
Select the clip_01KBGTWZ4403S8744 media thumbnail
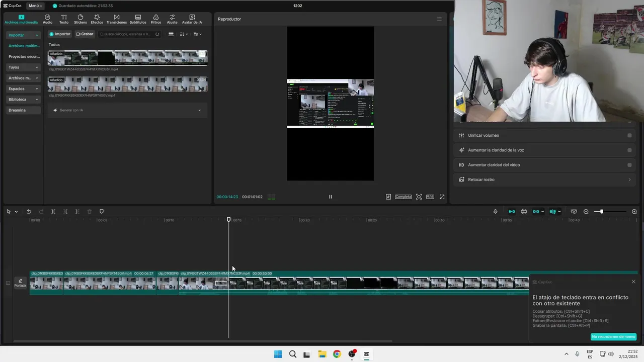(x=127, y=58)
